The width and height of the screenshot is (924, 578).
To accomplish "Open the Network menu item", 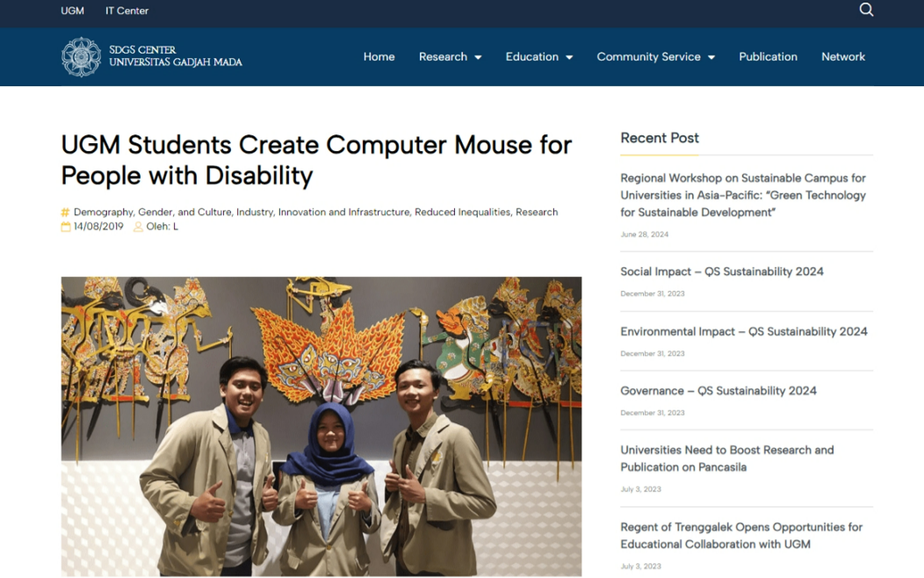I will [x=842, y=57].
